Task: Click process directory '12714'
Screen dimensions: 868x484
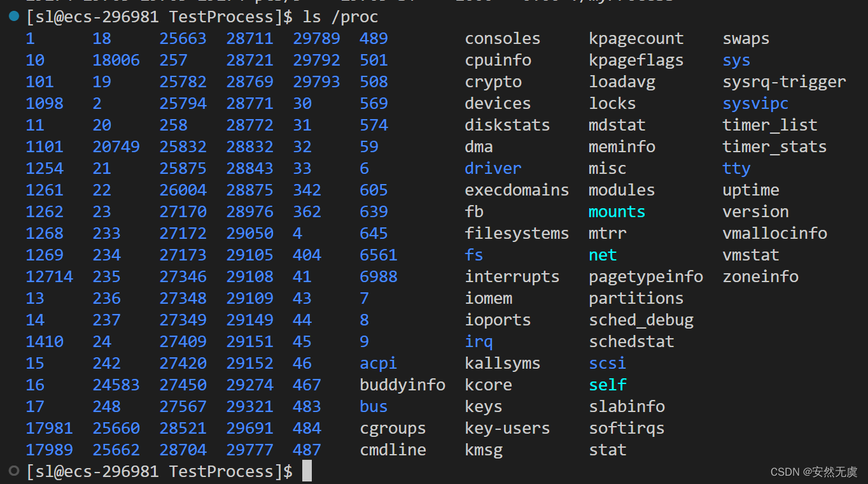Action: click(x=50, y=276)
